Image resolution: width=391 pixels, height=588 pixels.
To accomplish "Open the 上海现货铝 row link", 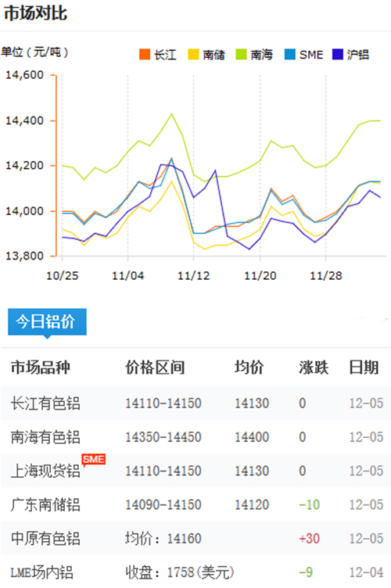I will (x=45, y=471).
